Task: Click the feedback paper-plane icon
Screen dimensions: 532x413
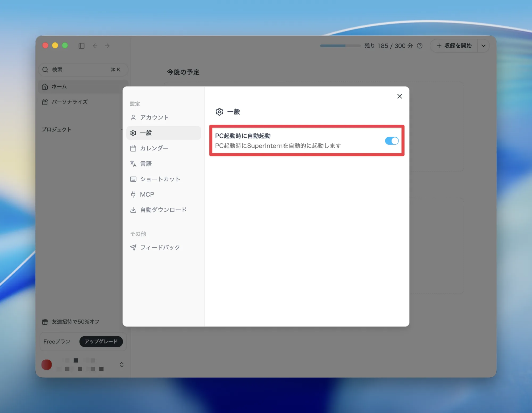Action: tap(133, 247)
